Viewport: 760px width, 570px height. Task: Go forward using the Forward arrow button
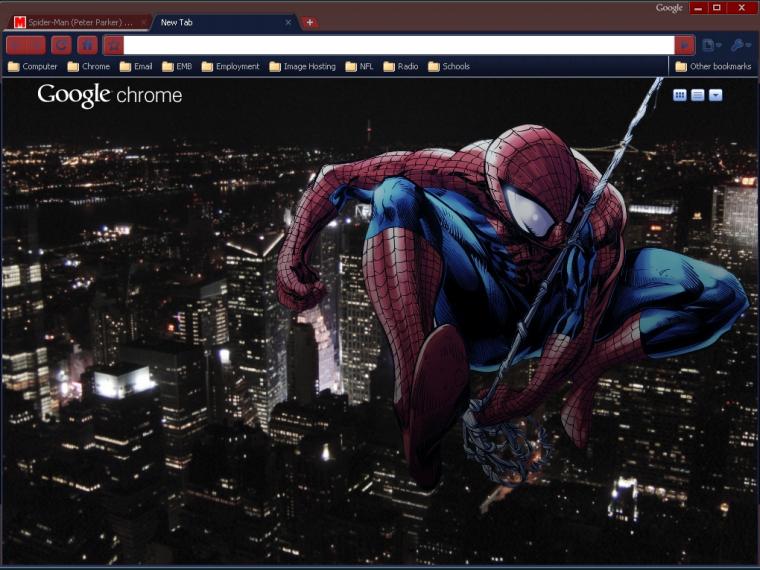[36, 46]
